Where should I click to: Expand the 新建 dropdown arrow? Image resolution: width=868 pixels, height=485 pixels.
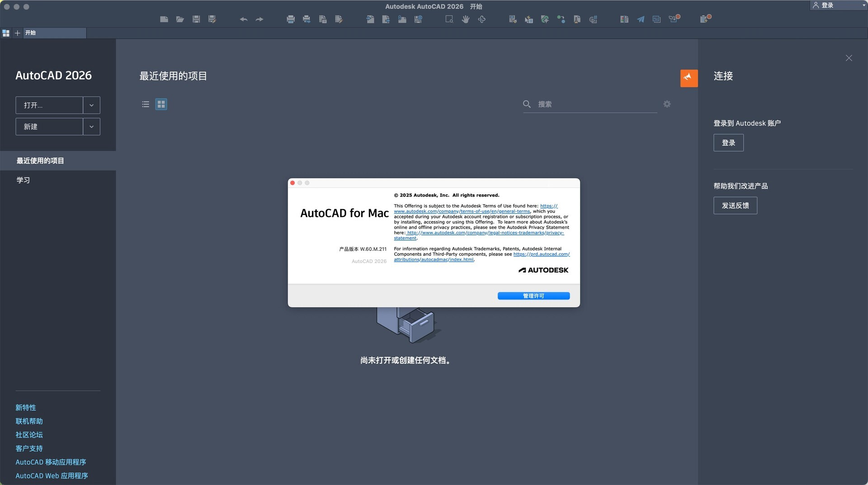pyautogui.click(x=91, y=127)
